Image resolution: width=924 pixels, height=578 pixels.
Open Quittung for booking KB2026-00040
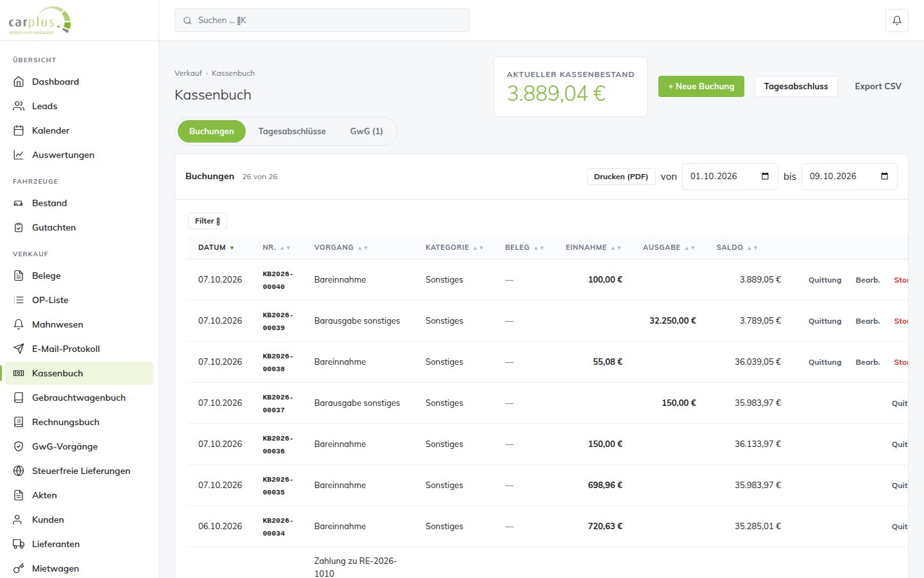[825, 280]
